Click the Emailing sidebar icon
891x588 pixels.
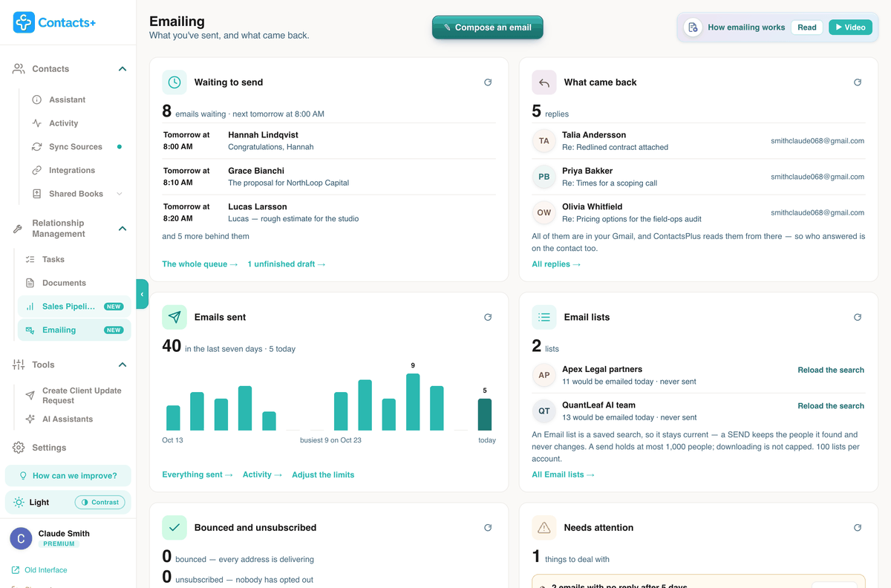pos(30,330)
